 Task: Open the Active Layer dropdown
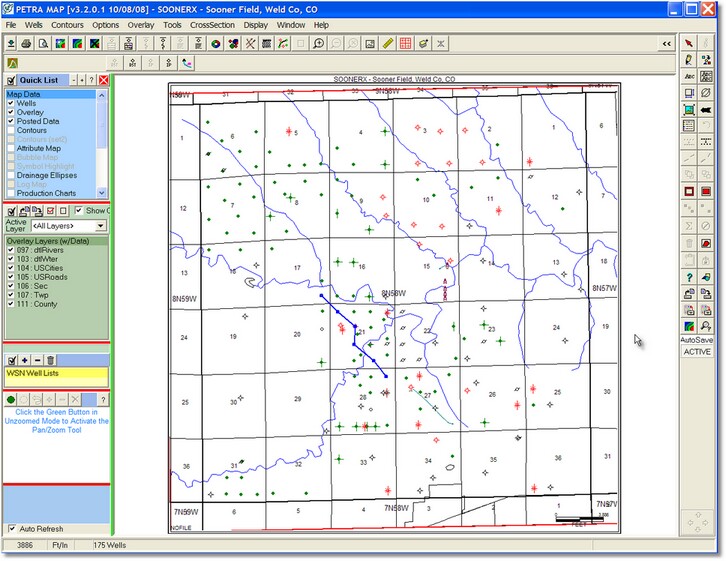(x=100, y=226)
